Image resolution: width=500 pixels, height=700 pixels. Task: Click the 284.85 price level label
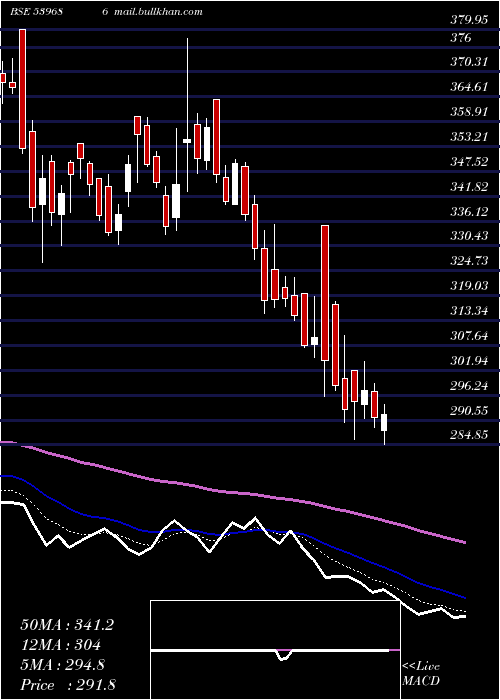469,434
